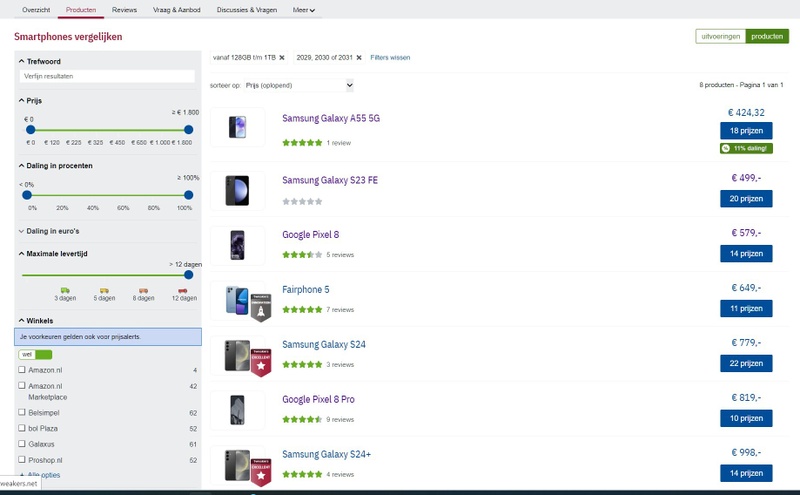Open the Samsung Galaxy A55 5G thumbnail
Viewport: 800px width, 495px height.
(237, 127)
